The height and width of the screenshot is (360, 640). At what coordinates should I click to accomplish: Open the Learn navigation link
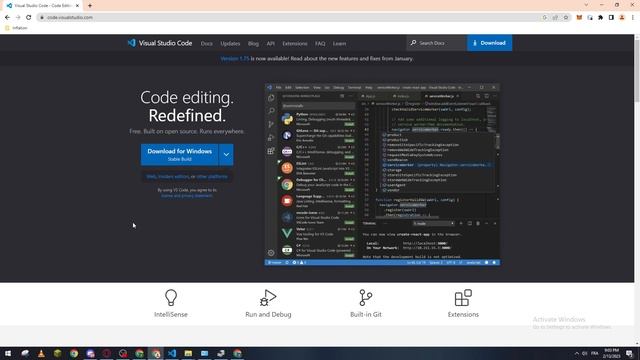[339, 44]
